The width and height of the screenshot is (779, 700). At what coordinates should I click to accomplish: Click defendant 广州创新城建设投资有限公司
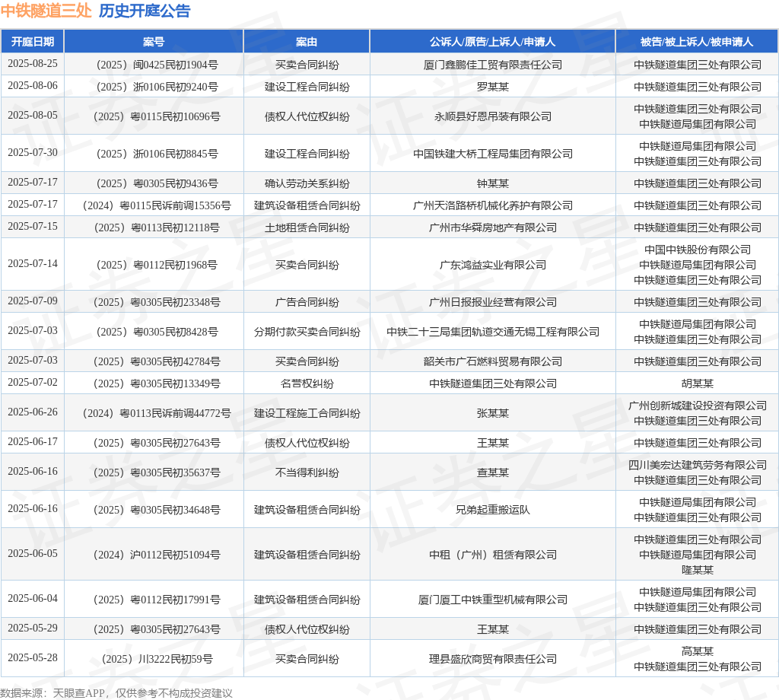pos(698,406)
